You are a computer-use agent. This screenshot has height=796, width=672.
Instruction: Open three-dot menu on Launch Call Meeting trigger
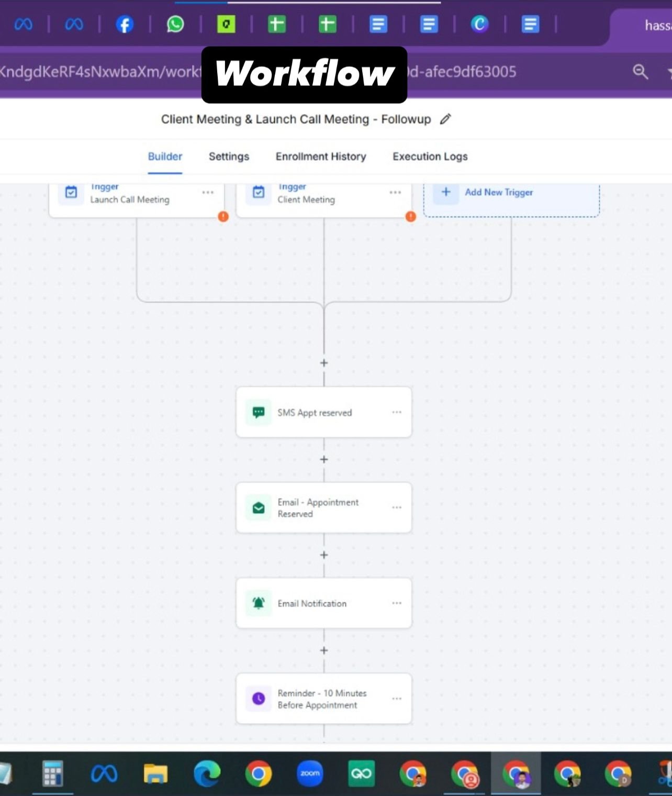[208, 192]
